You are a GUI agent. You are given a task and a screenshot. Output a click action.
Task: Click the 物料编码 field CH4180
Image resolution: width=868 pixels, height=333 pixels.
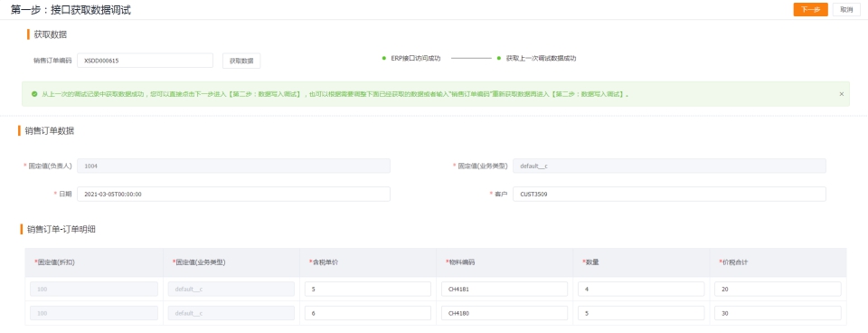click(505, 313)
